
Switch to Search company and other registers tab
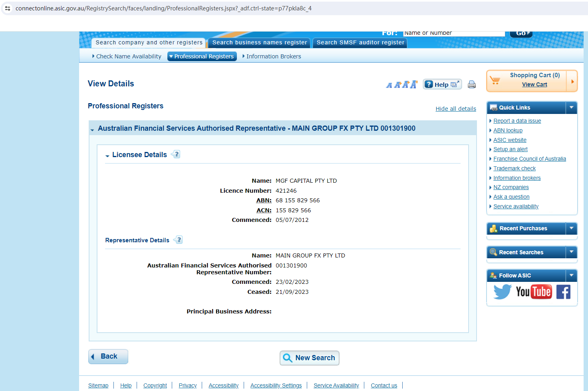point(149,43)
